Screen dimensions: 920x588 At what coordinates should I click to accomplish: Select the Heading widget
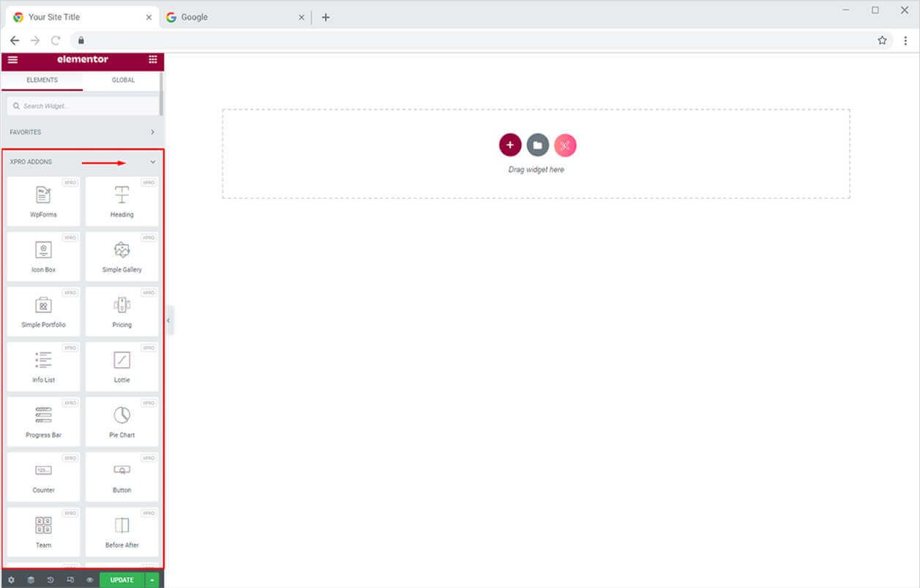(121, 201)
